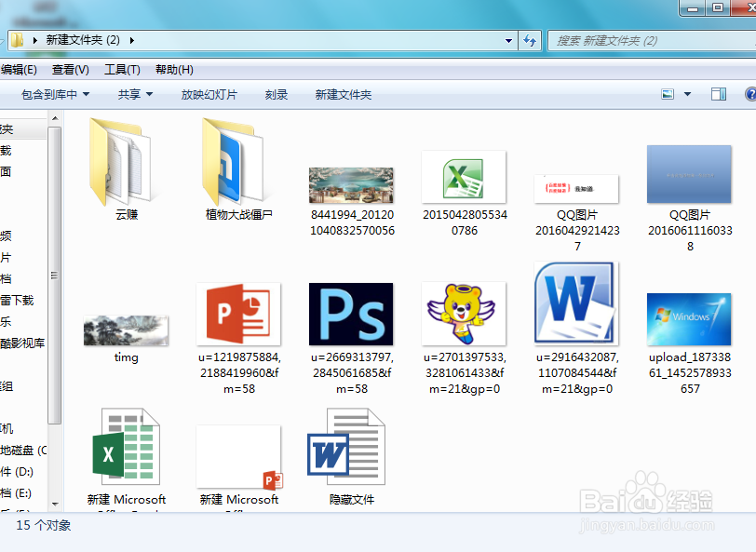Toggle the preview pane icon
756x552 pixels.
coord(719,95)
